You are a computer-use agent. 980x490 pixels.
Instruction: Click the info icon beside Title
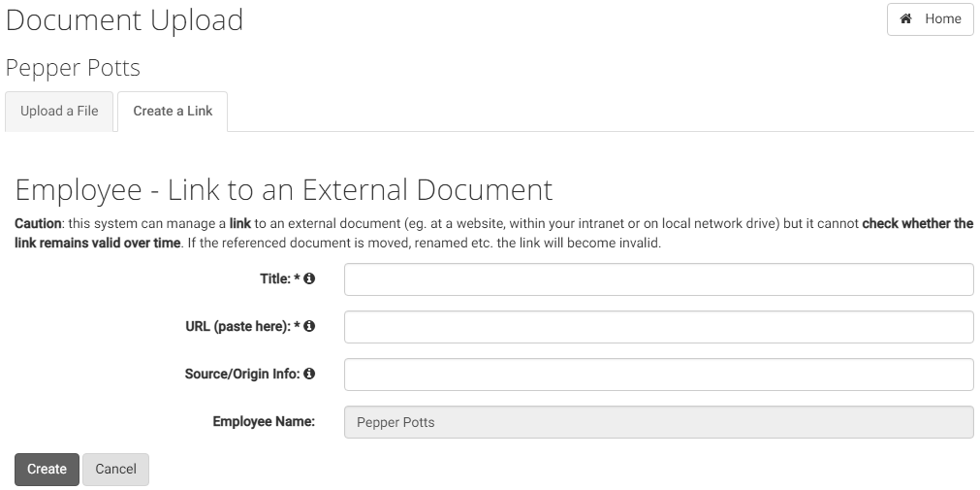[x=309, y=279]
